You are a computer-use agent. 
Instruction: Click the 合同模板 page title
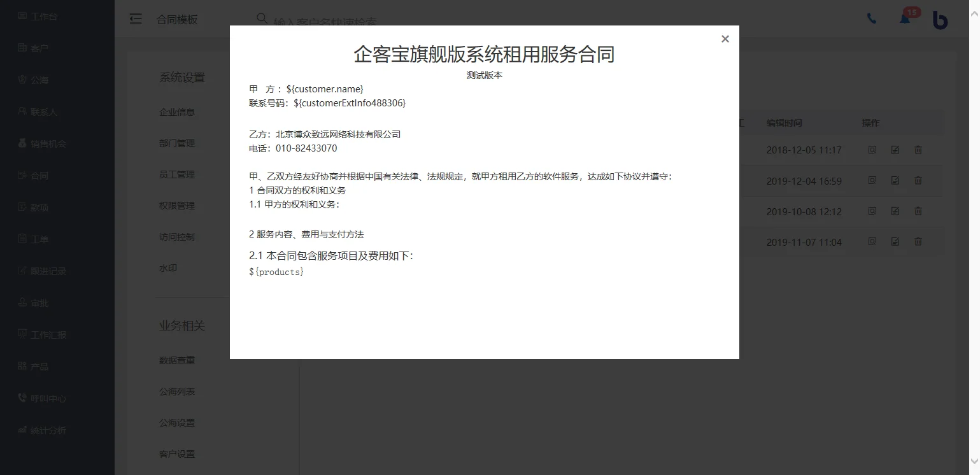tap(177, 19)
